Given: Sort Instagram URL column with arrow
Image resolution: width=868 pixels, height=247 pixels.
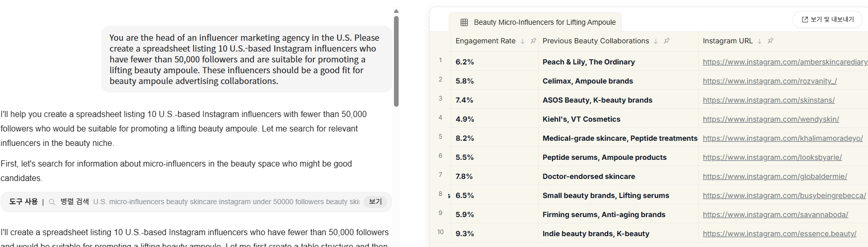Looking at the screenshot, I should [x=760, y=41].
